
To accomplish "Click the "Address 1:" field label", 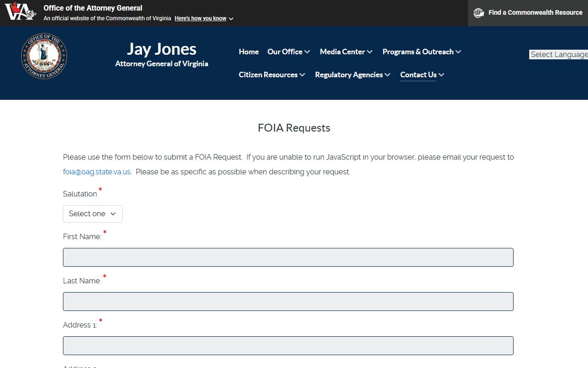I will pos(80,325).
